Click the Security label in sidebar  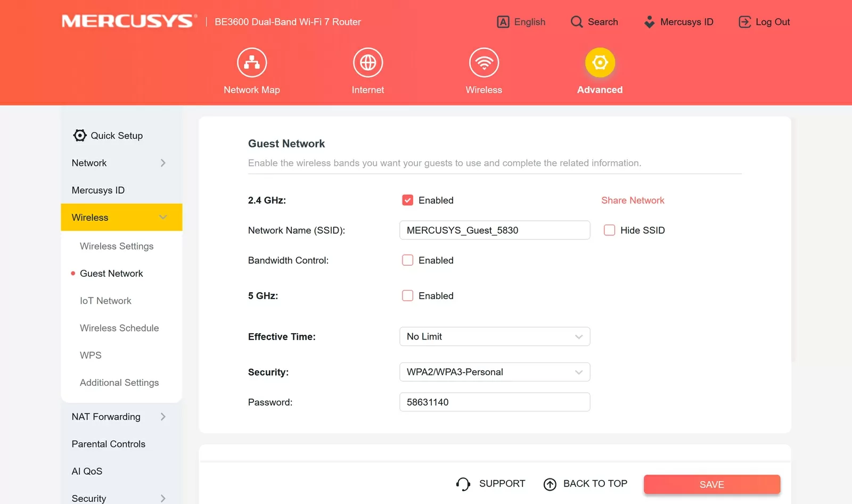click(89, 498)
